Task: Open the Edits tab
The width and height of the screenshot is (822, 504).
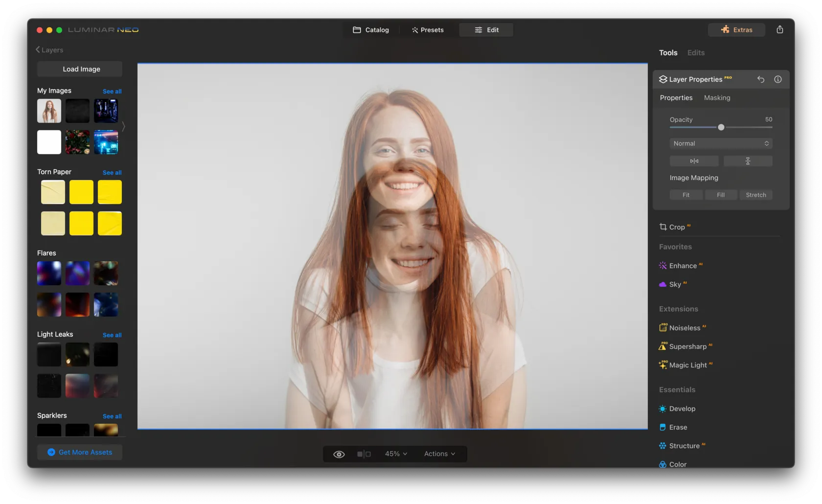Action: click(x=695, y=53)
